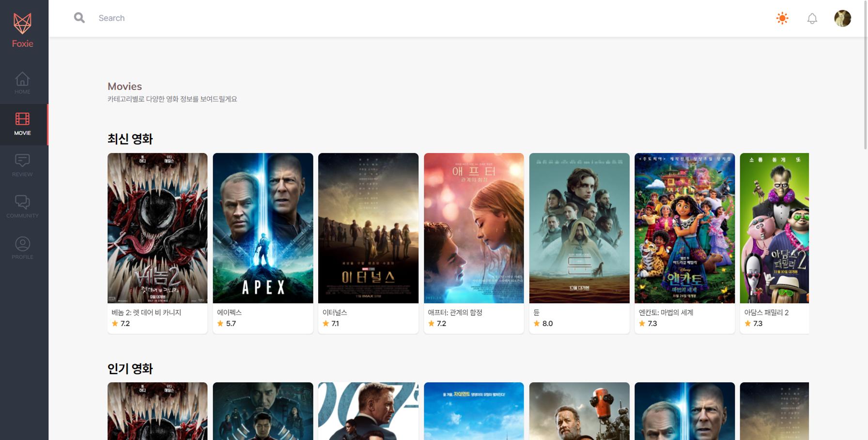
Task: Click the 인기 영화 section heading
Action: pyautogui.click(x=130, y=369)
